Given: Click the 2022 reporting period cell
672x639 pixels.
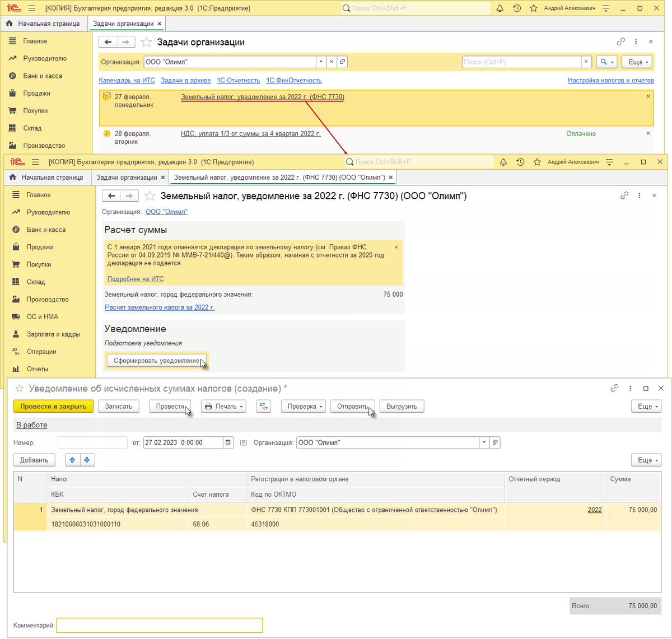Looking at the screenshot, I should [595, 510].
